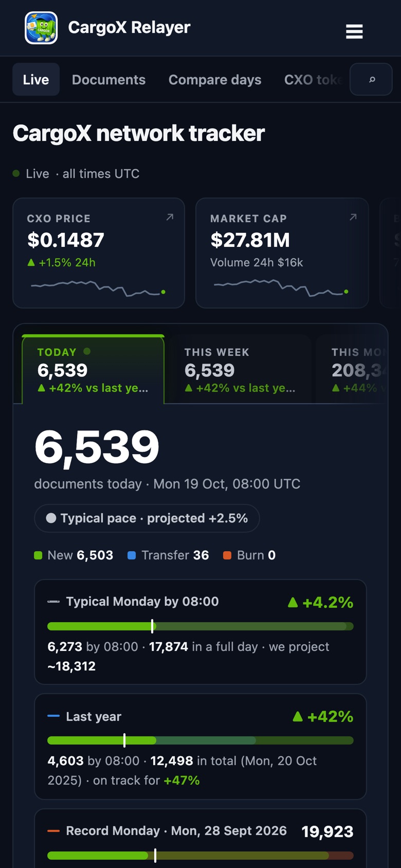This screenshot has width=401, height=868.
Task: Open the search icon button
Action: coord(371,79)
